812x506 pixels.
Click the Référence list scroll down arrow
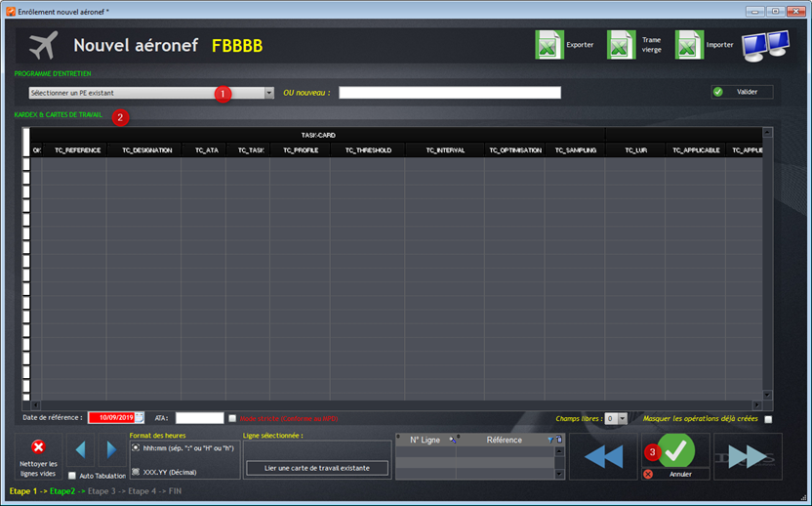(559, 474)
